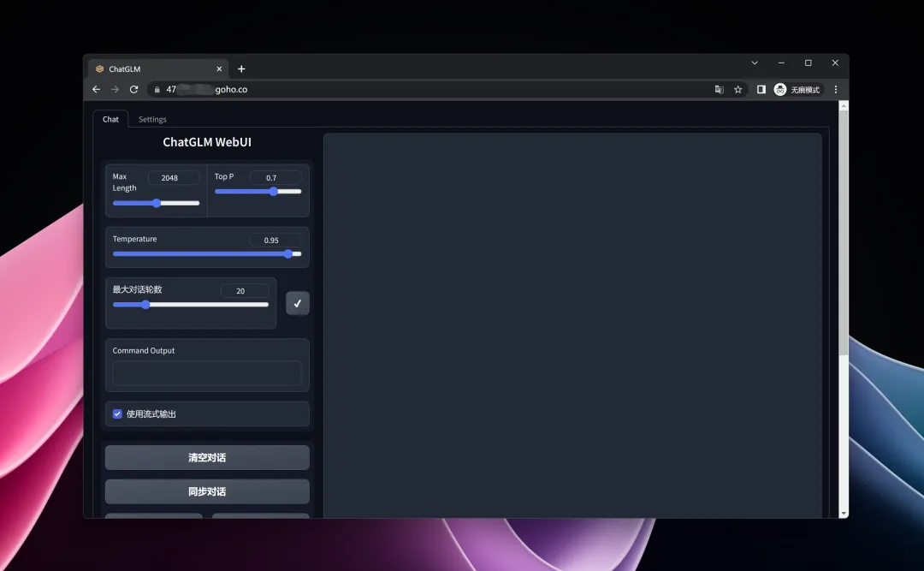This screenshot has height=571, width=924.
Task: Click the scrollbar up arrow
Action: [844, 105]
